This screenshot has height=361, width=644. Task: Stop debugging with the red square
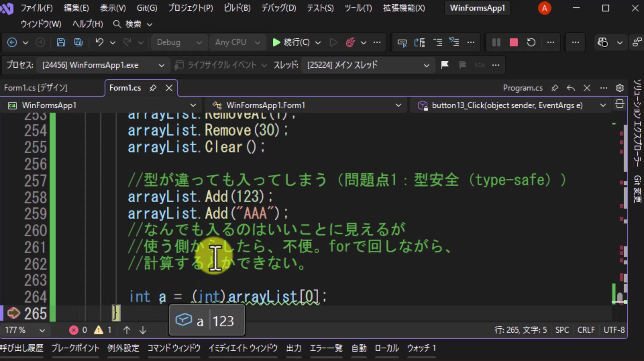pyautogui.click(x=514, y=42)
